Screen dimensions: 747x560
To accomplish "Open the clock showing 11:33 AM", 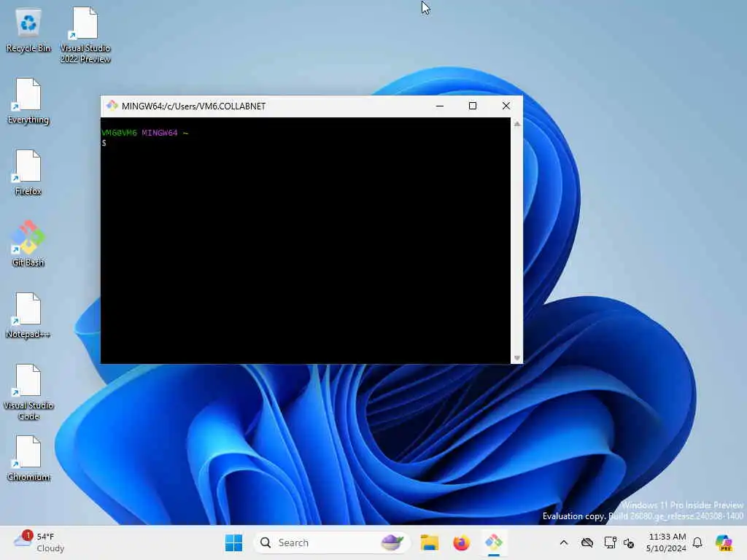I will (666, 542).
